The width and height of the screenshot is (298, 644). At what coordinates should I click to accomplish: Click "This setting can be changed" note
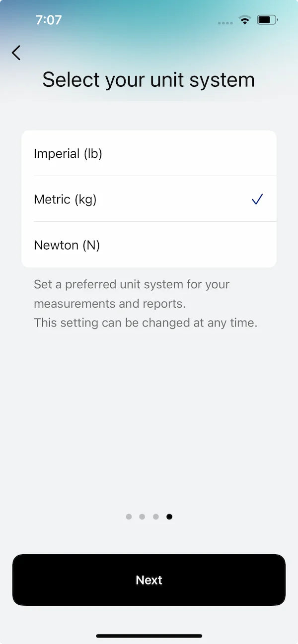pyautogui.click(x=146, y=323)
